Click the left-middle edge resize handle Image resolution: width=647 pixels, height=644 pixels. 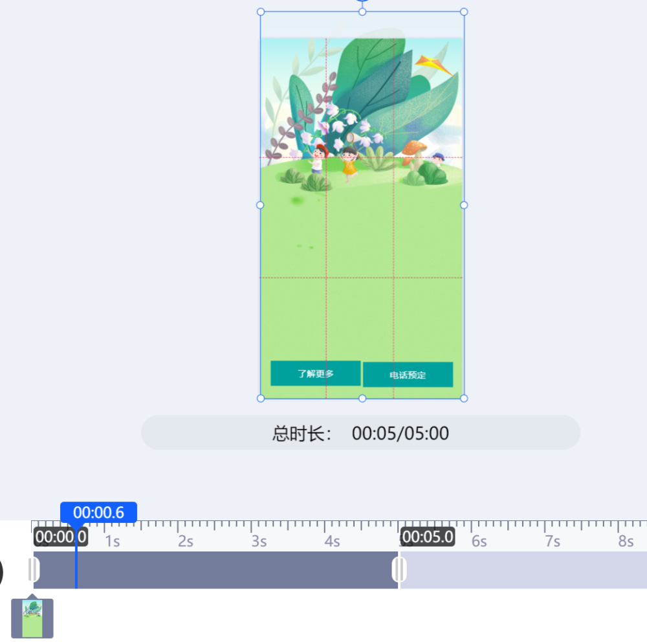tap(261, 205)
